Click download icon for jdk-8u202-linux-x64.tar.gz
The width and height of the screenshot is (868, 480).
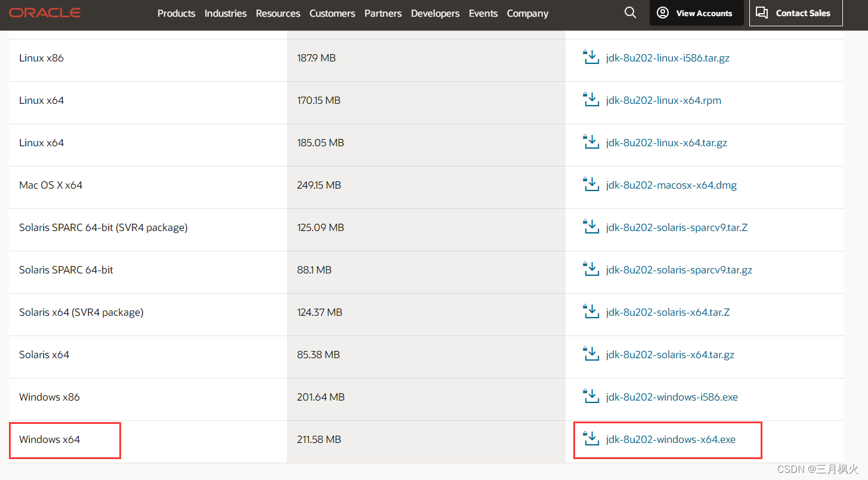pyautogui.click(x=591, y=142)
